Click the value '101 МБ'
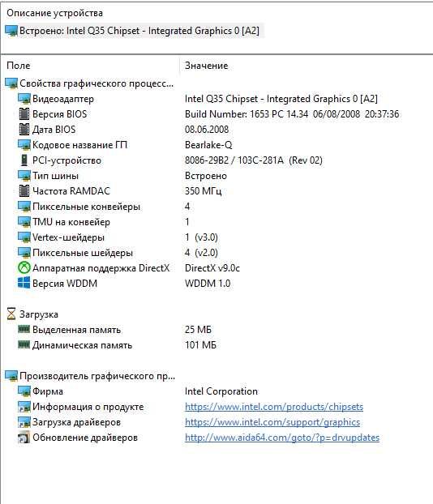Screen dimensions: 433x504 point(200,345)
